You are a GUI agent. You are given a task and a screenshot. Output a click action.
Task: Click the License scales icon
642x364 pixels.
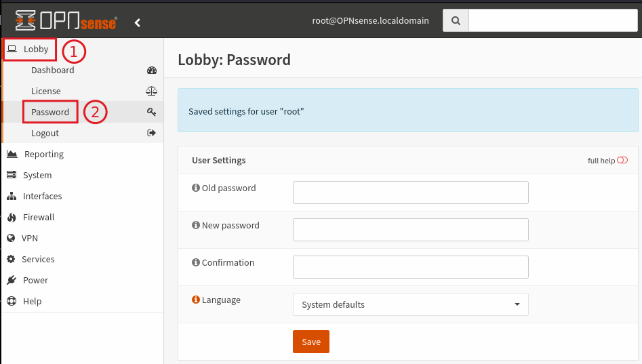coord(151,91)
